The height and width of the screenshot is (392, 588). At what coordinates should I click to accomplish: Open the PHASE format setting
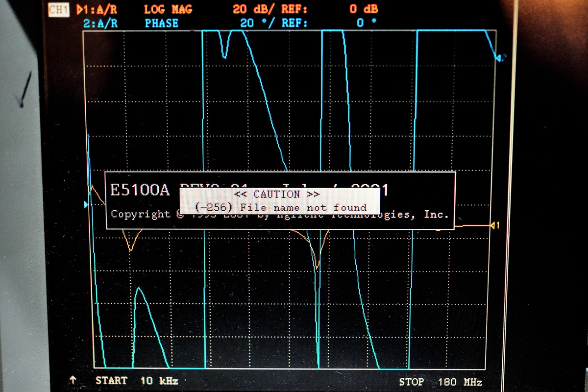(x=162, y=23)
